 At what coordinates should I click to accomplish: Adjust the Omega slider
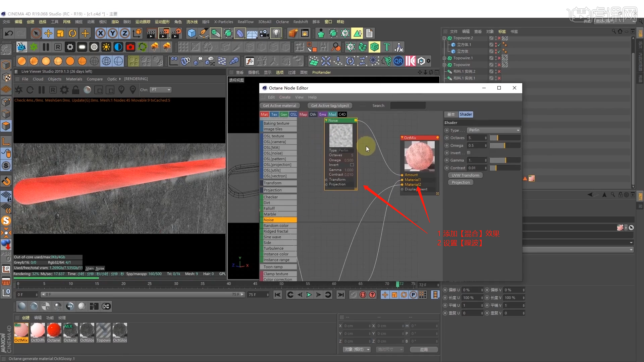click(x=505, y=145)
